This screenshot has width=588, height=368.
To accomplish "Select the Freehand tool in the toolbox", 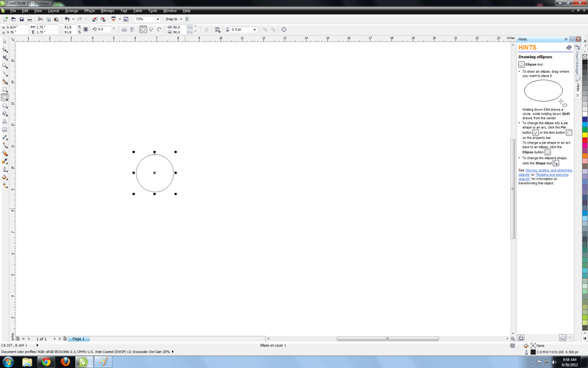I will coord(4,74).
